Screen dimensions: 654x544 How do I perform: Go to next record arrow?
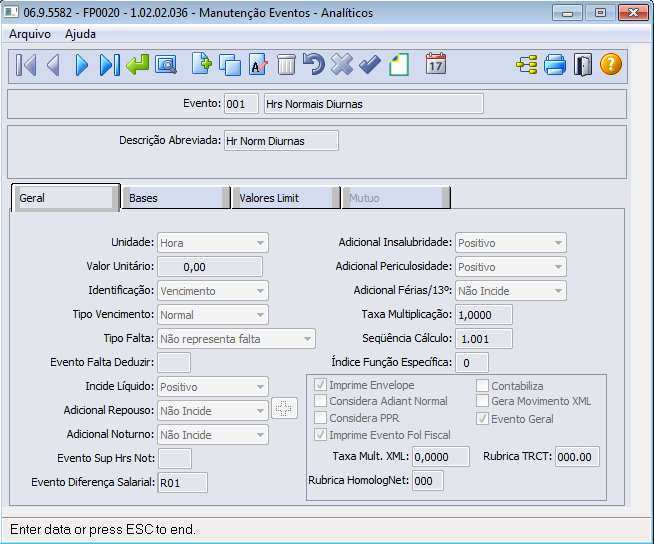click(x=82, y=65)
